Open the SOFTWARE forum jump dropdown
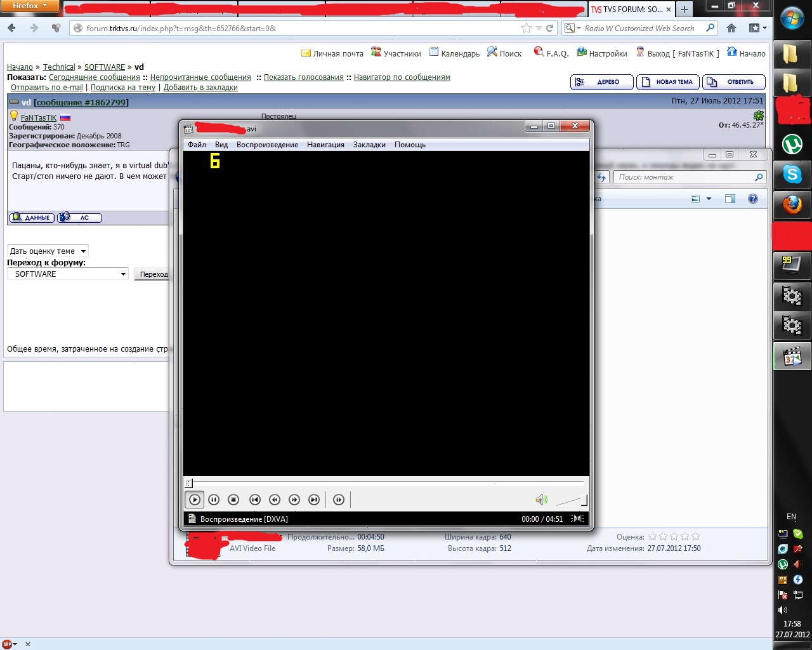 point(68,274)
